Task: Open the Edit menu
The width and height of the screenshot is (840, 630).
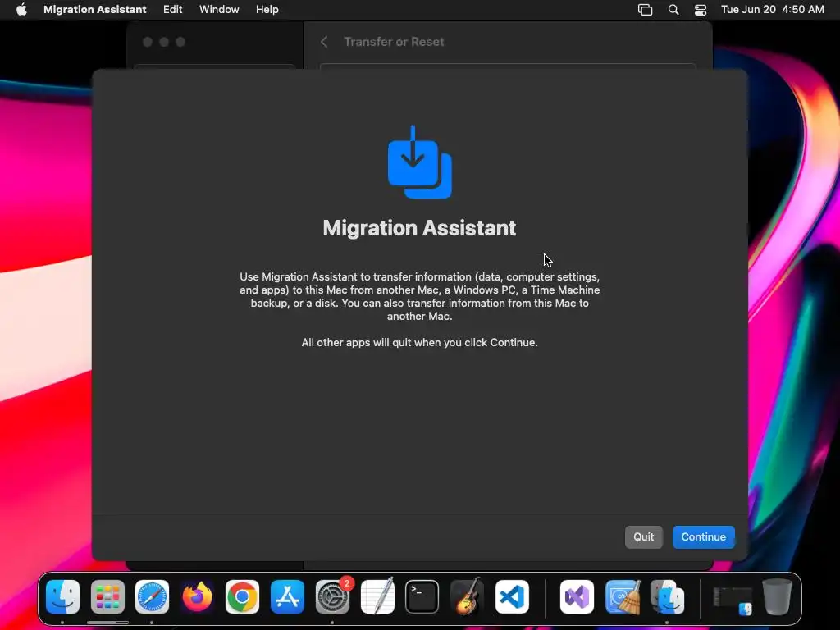Action: click(172, 10)
